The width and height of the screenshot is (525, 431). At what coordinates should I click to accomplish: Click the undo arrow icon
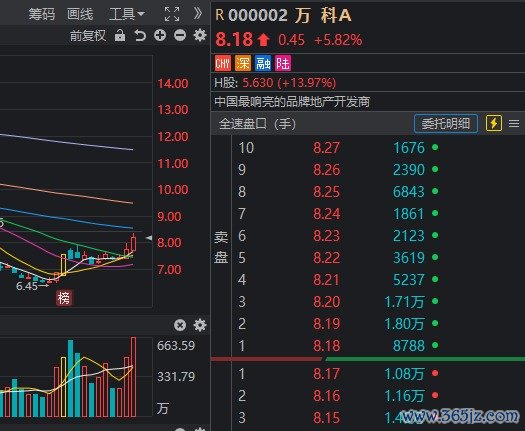click(140, 35)
